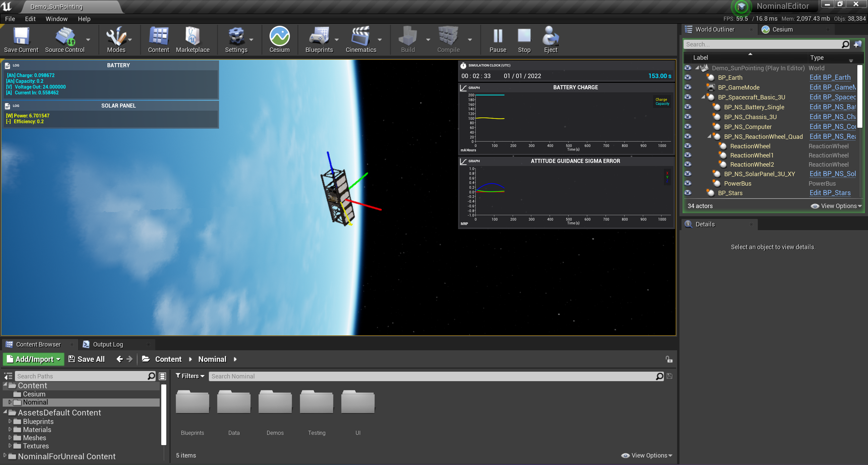Click the Search Paths magnifier icon
This screenshot has width=868, height=465.
coord(152,376)
